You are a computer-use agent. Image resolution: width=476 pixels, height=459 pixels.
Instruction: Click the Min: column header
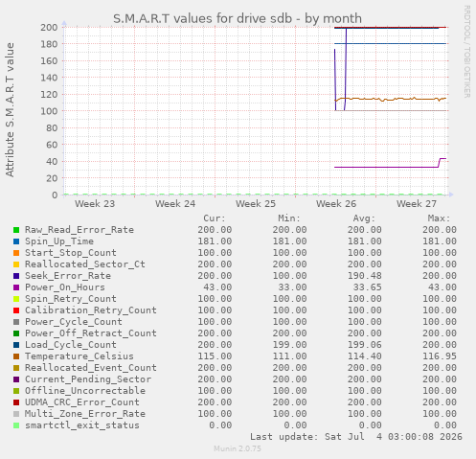click(x=289, y=218)
